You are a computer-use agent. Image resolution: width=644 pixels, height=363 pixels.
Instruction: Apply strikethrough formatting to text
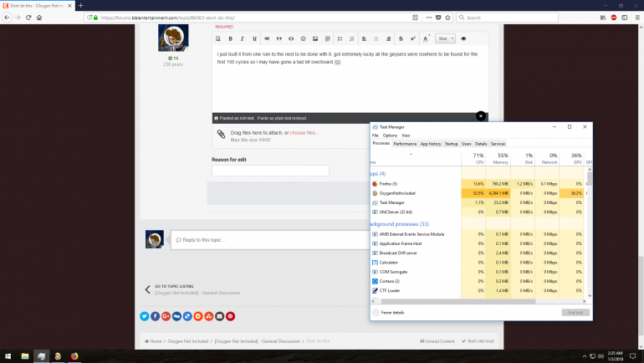[x=401, y=38]
